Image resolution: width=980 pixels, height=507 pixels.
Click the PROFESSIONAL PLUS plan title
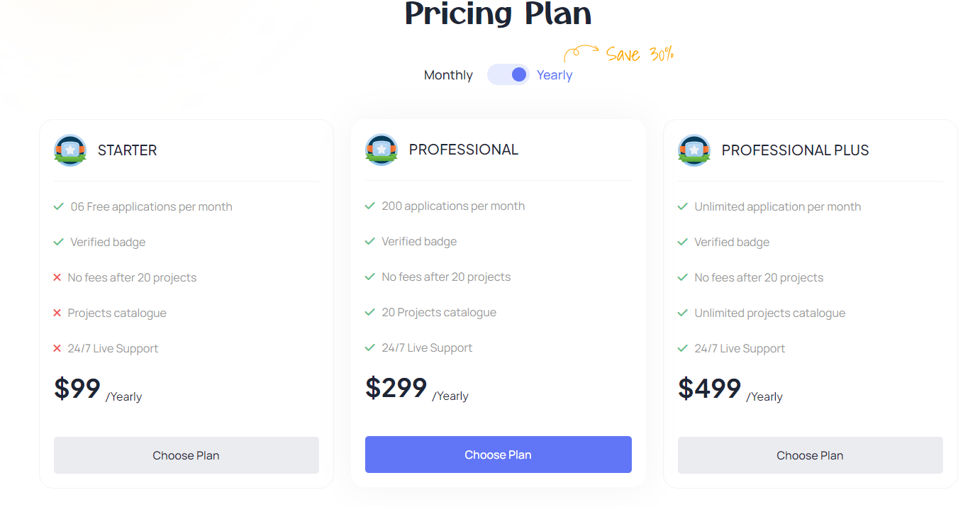point(795,150)
